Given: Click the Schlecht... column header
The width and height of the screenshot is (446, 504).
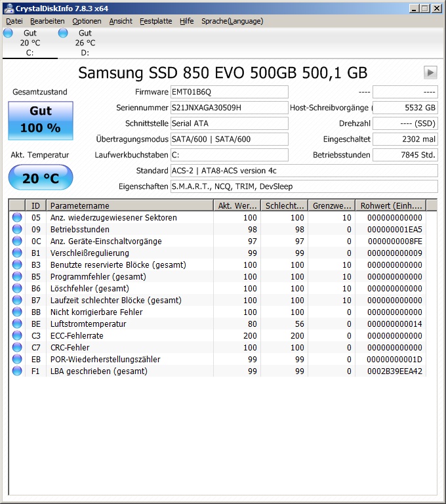Looking at the screenshot, I should 285,205.
